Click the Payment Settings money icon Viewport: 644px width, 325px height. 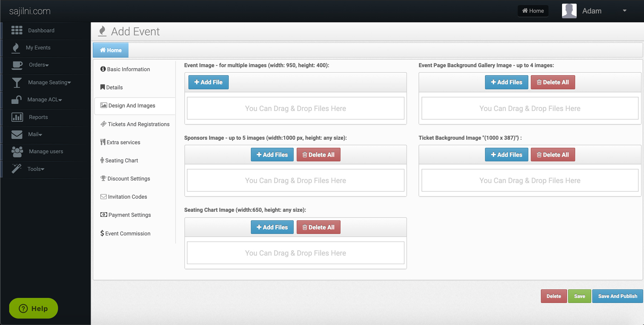pyautogui.click(x=104, y=215)
